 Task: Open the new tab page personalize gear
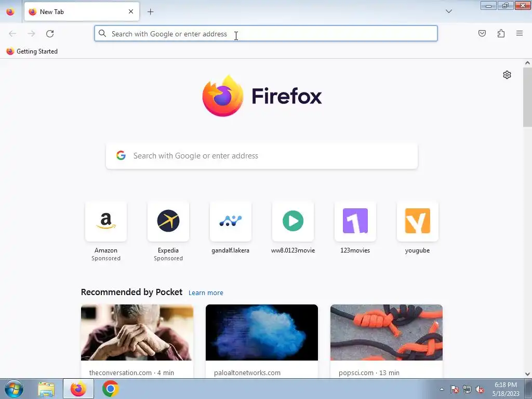507,75
